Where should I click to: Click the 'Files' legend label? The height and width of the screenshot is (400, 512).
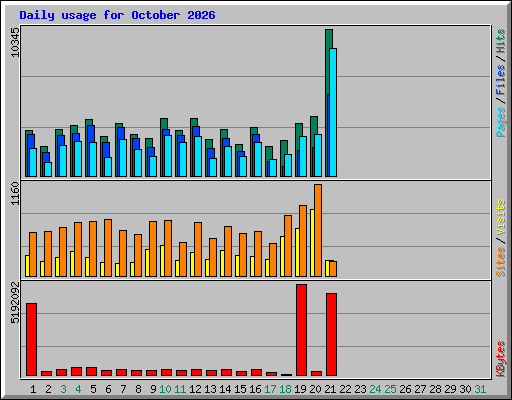coord(501,80)
